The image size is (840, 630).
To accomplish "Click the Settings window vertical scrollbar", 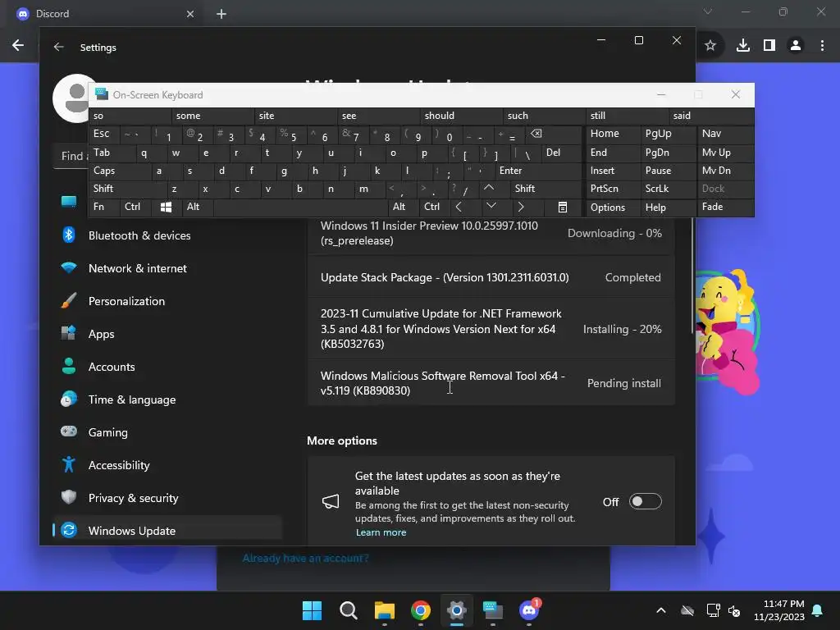I will (692, 276).
